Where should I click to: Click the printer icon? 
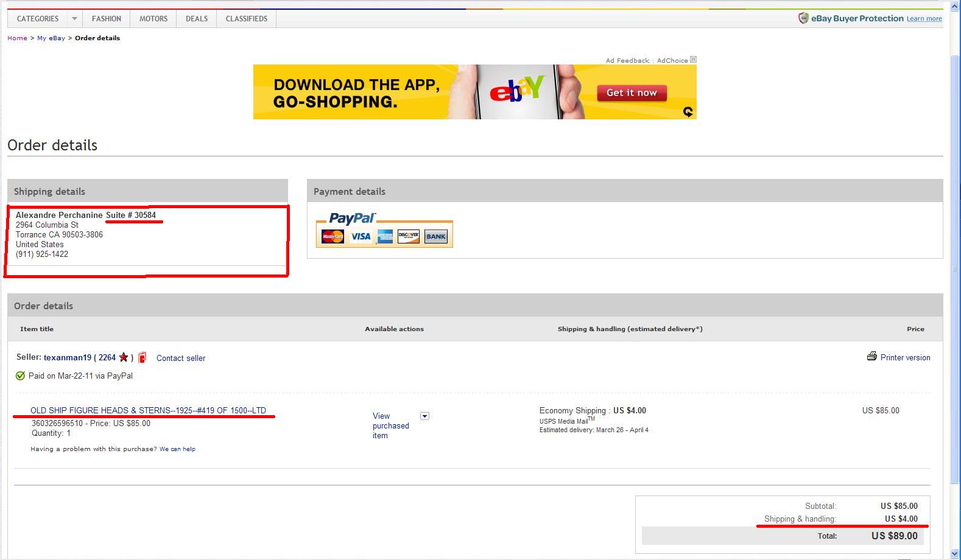coord(871,356)
